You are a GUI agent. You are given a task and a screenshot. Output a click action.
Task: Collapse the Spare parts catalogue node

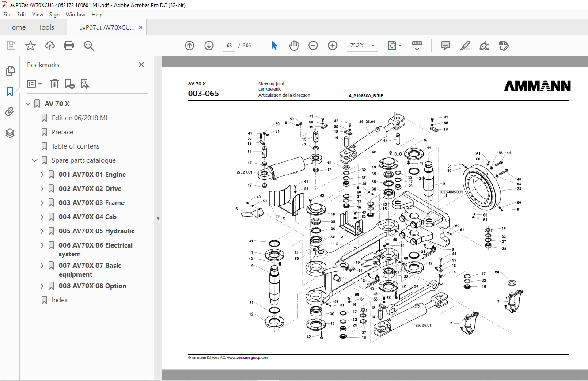[x=35, y=160]
